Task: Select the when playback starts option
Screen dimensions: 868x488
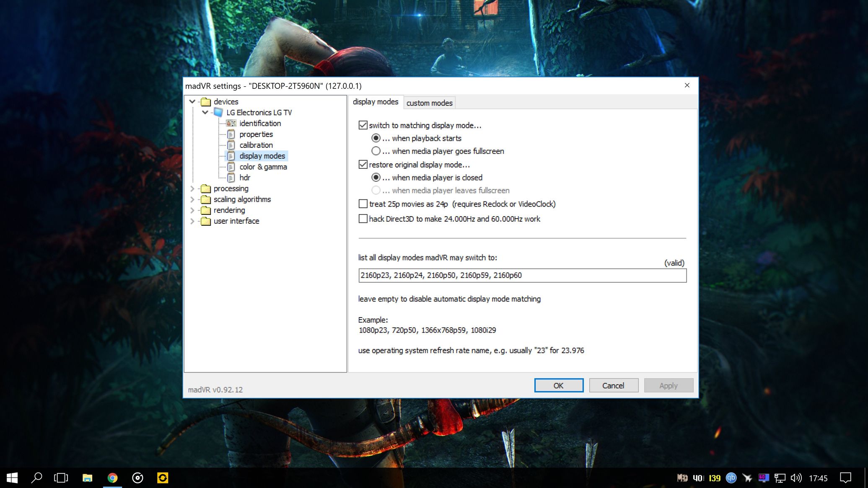Action: [376, 138]
